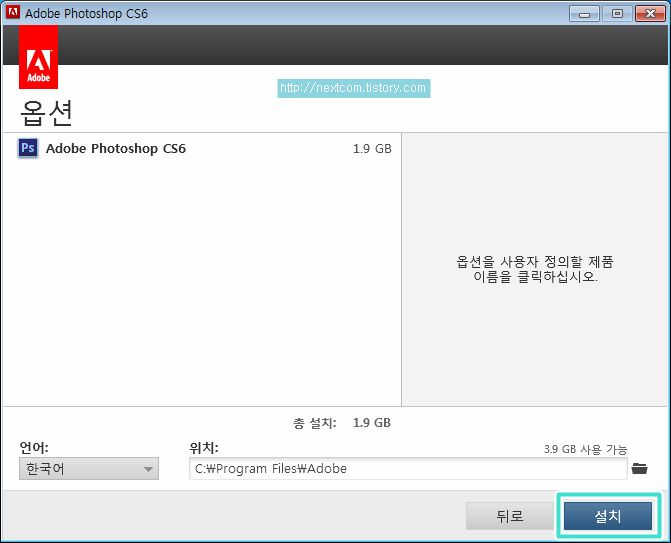Click the install location path field
Image resolution: width=671 pixels, height=543 pixels.
[408, 469]
